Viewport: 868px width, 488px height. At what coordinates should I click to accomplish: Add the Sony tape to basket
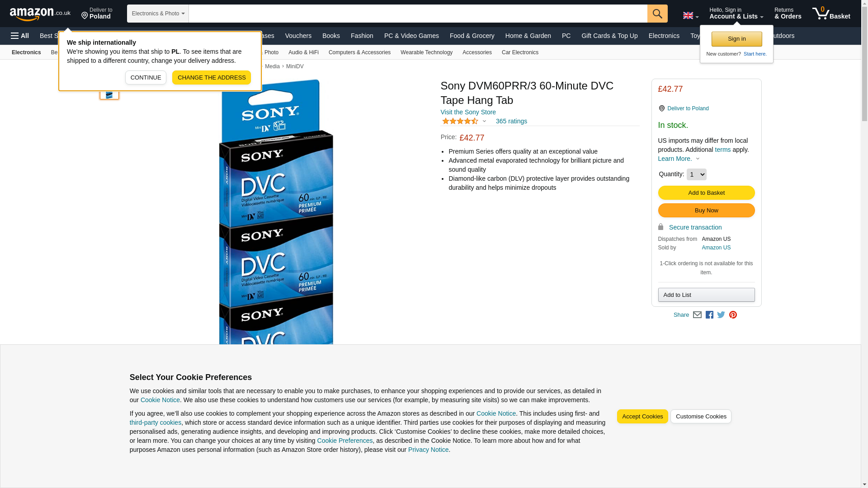click(706, 193)
